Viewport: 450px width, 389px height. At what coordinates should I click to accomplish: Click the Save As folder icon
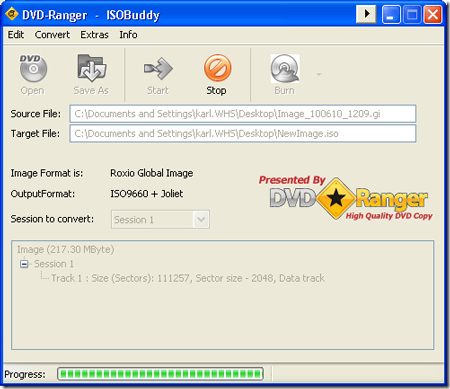point(91,68)
